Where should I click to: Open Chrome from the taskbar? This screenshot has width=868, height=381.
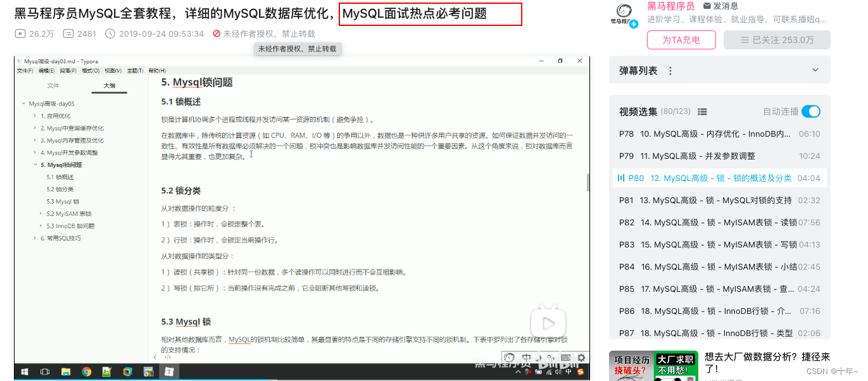click(x=87, y=372)
